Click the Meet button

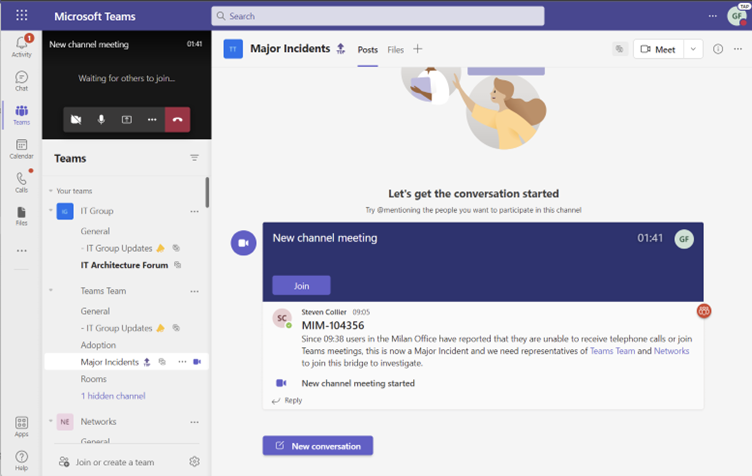[658, 49]
